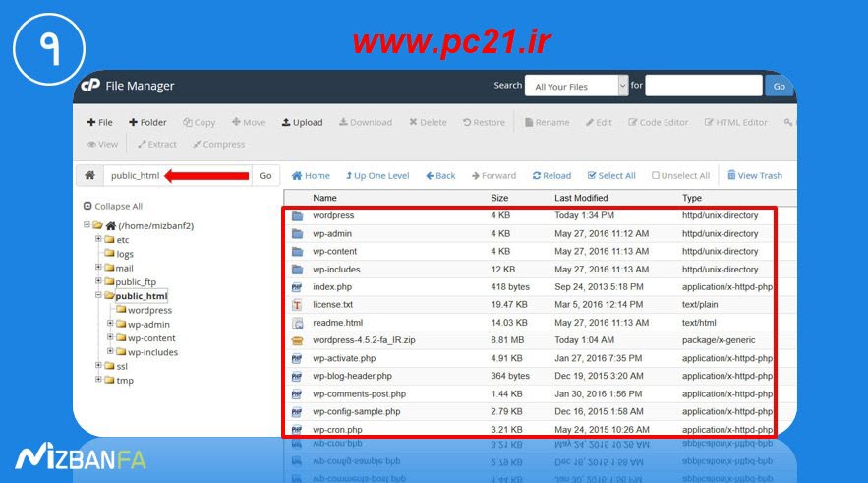868x483 pixels.
Task: Click the Copy toolbar button
Action: pos(200,122)
